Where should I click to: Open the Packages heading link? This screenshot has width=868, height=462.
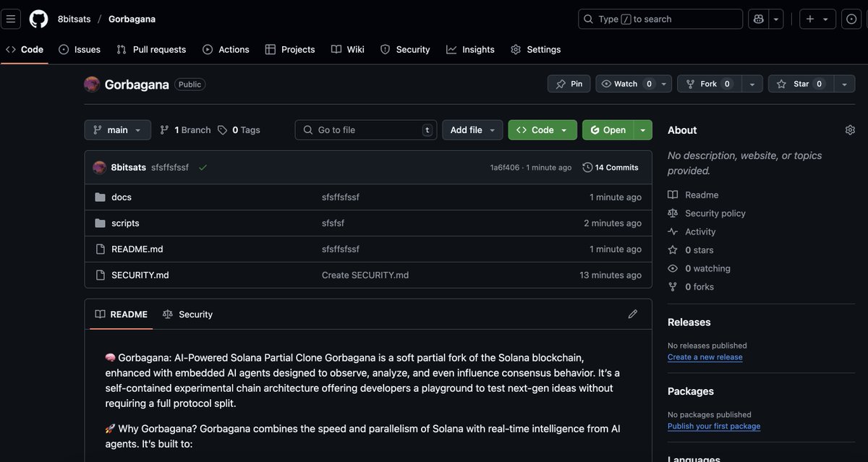click(x=691, y=392)
